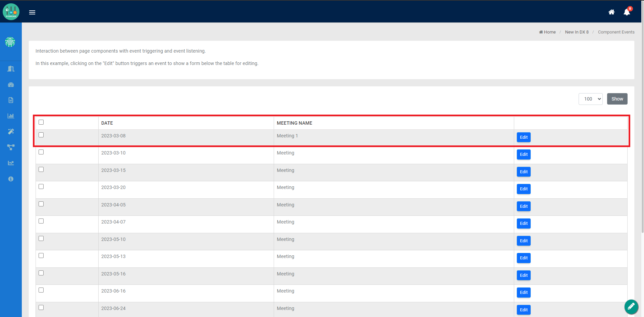Click the document sidebar icon
644x317 pixels.
pos(11,100)
